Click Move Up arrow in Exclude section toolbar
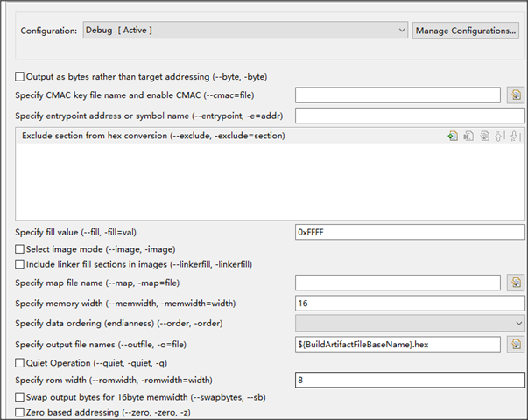Viewport: 528px width, 420px height. click(500, 136)
